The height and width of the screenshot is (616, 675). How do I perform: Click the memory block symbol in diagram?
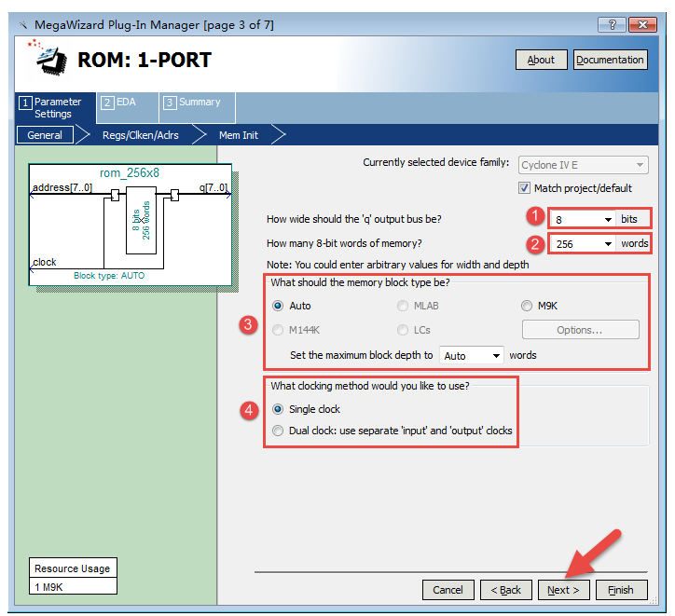pos(141,220)
